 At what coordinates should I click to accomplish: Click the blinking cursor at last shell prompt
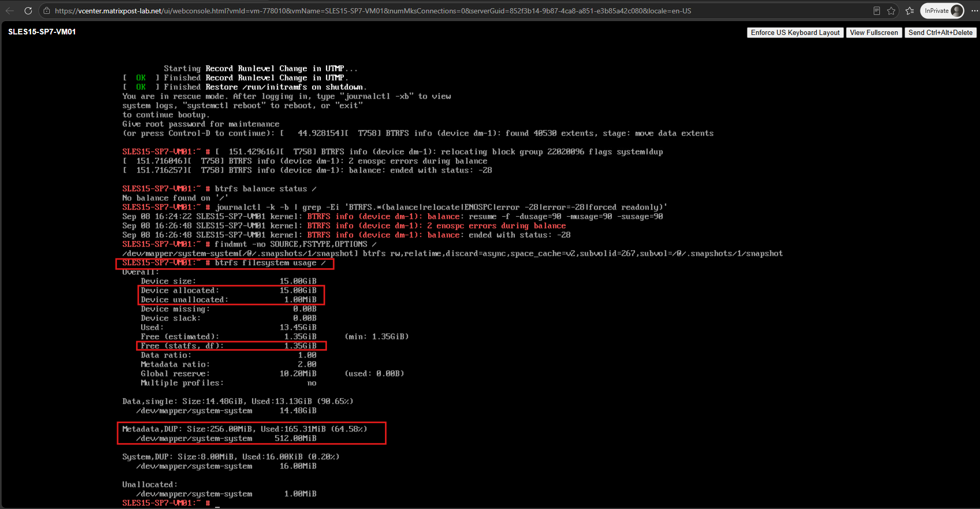pyautogui.click(x=218, y=504)
